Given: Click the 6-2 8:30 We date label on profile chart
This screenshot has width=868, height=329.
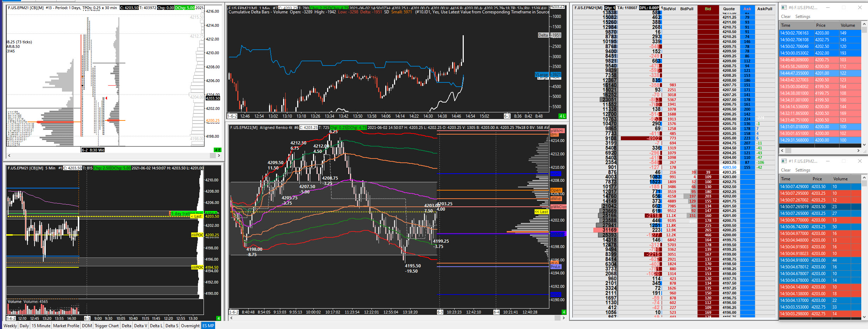Looking at the screenshot, I should [93, 150].
